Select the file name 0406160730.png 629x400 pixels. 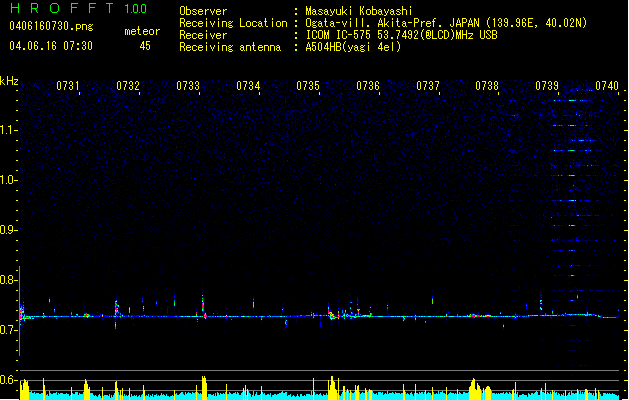point(51,26)
